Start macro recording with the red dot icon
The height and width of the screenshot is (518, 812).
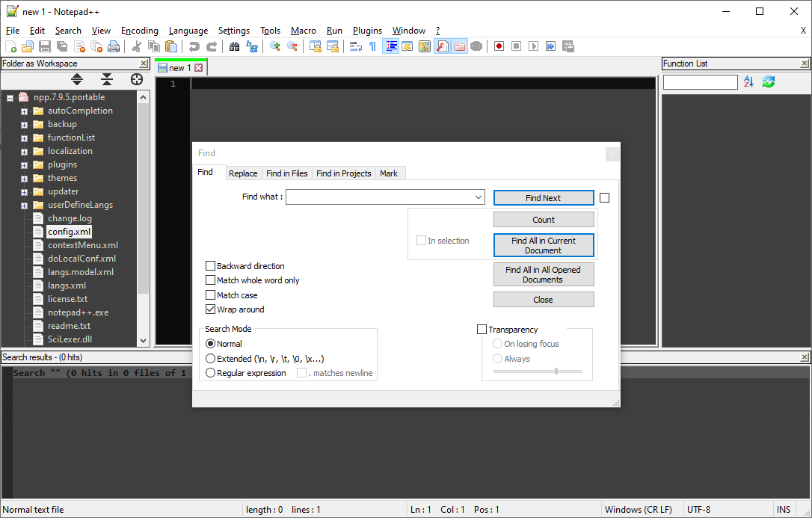click(x=499, y=46)
